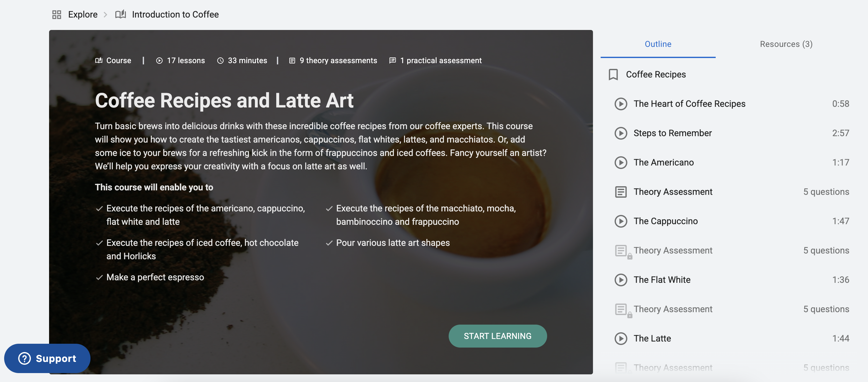Click the breadcrumb chevron separator
The image size is (868, 382).
105,14
